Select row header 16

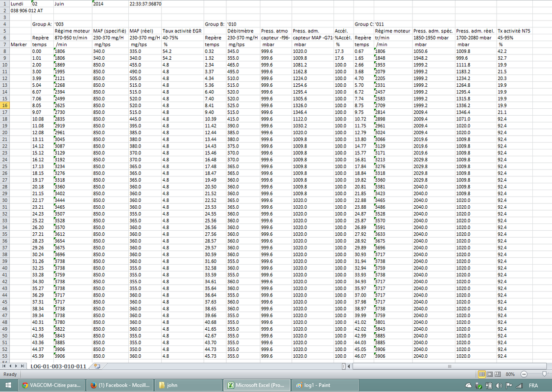pyautogui.click(x=5, y=105)
